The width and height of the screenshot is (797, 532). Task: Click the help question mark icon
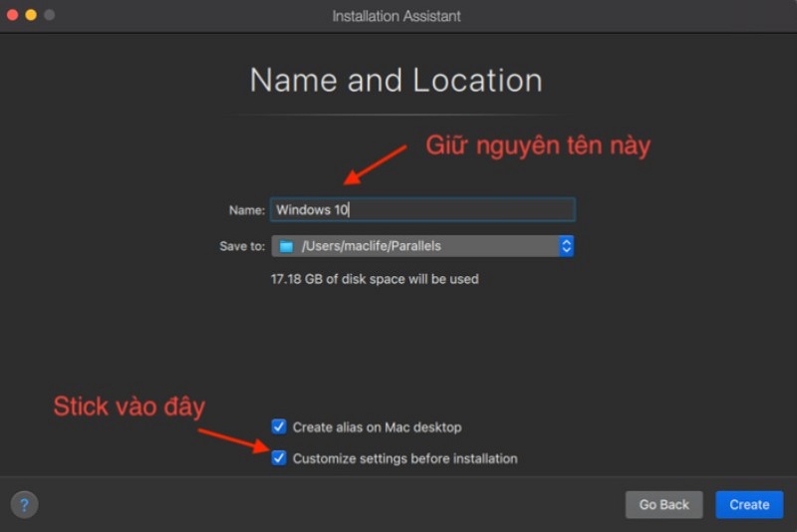point(24,504)
